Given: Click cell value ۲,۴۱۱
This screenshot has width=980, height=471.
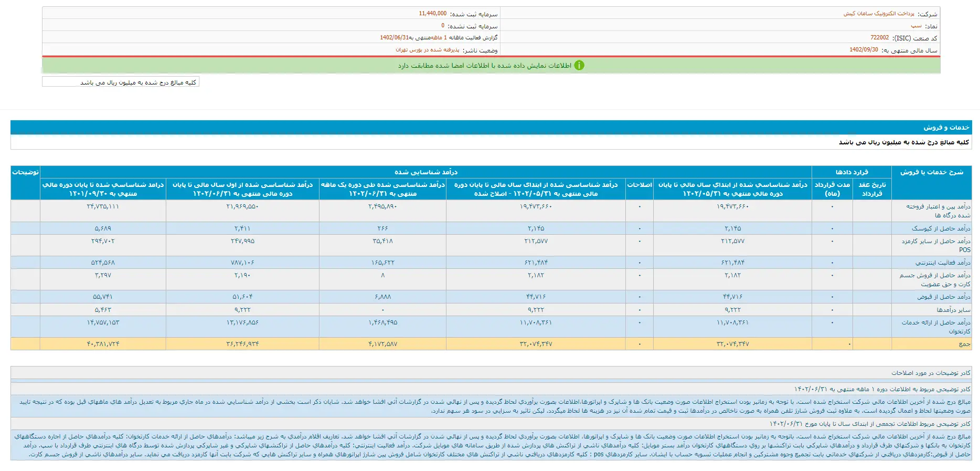Looking at the screenshot, I should point(242,228).
